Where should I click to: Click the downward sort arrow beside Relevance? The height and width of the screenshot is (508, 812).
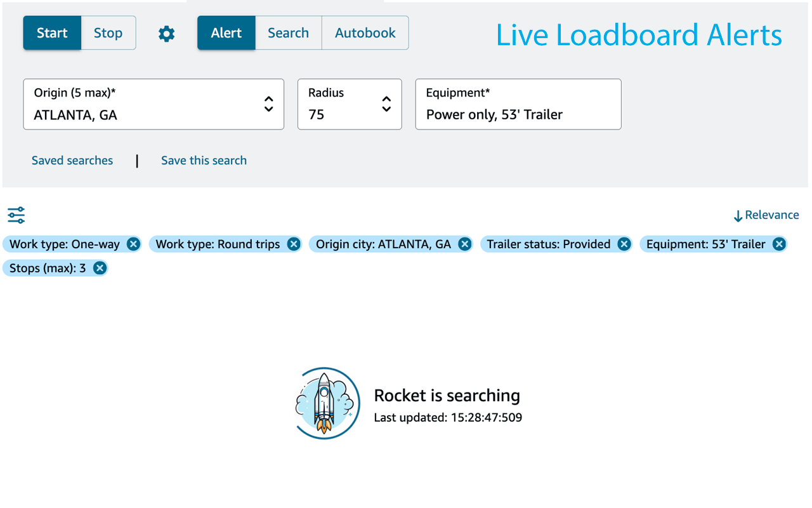point(737,215)
